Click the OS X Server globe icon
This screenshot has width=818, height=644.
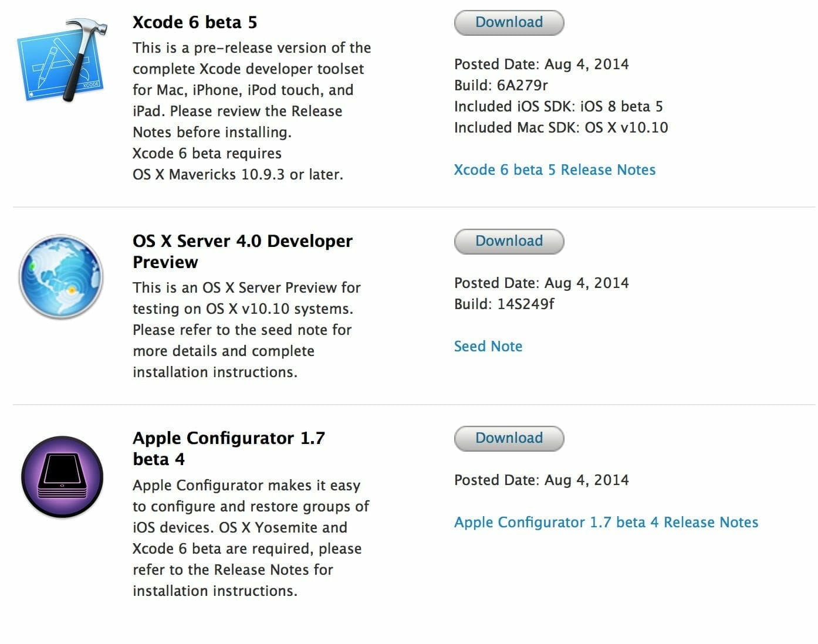pos(61,276)
